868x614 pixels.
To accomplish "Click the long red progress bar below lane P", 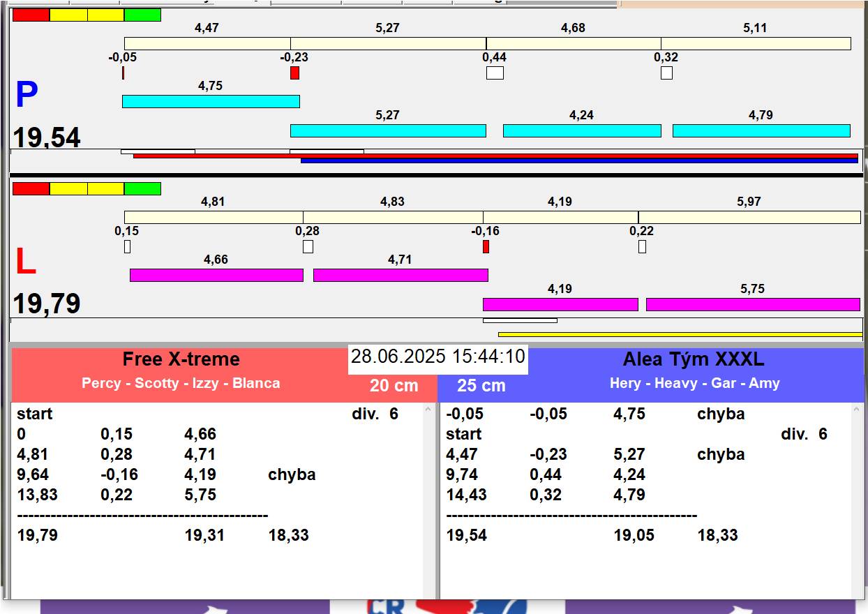I will [x=495, y=156].
